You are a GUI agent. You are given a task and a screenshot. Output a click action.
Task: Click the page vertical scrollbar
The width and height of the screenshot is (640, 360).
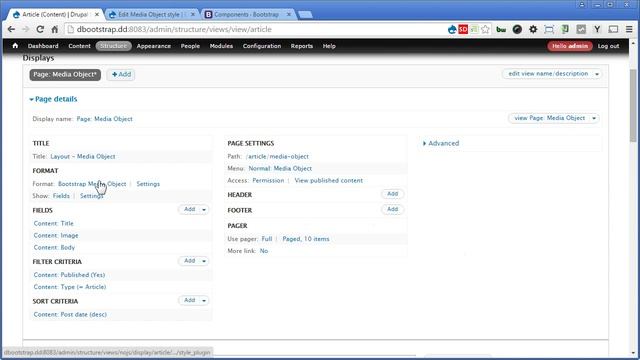[x=633, y=105]
